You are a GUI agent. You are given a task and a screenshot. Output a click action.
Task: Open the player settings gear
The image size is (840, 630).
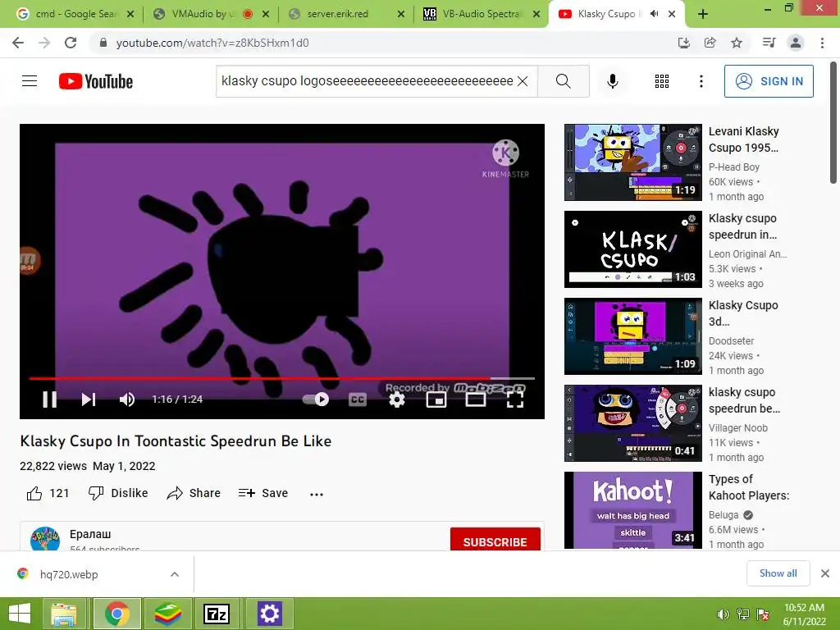[396, 399]
